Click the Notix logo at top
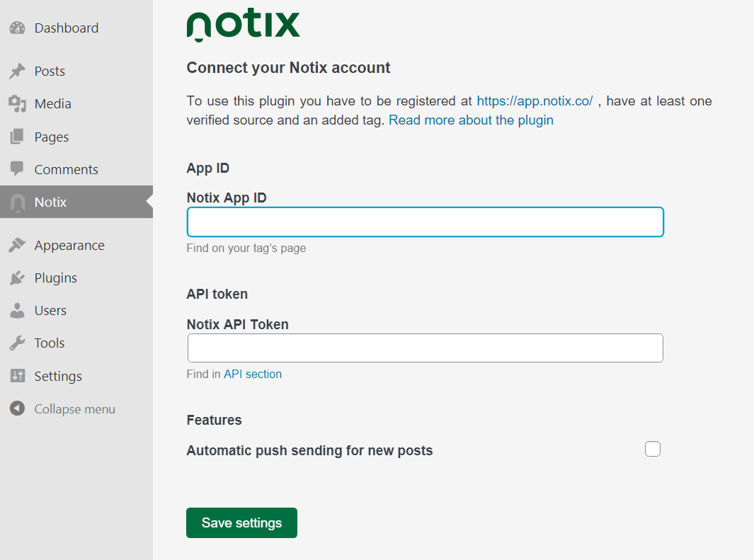Image resolution: width=754 pixels, height=560 pixels. point(244,25)
